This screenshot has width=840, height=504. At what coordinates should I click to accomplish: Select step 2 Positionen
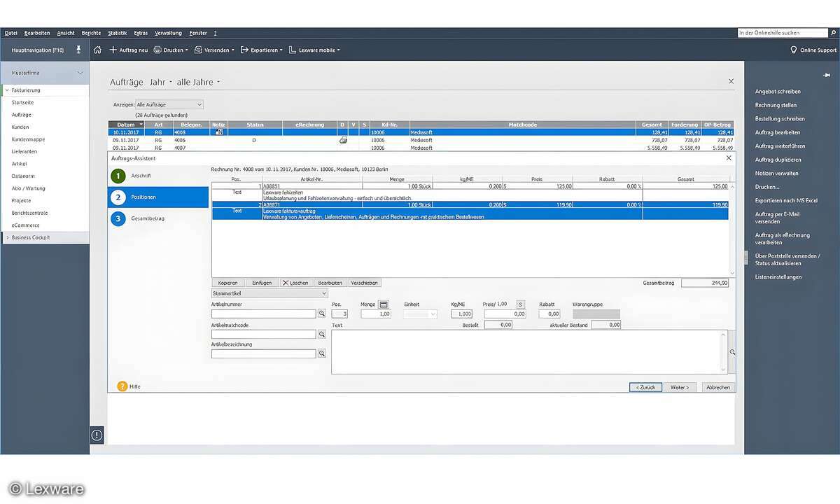[x=158, y=197]
